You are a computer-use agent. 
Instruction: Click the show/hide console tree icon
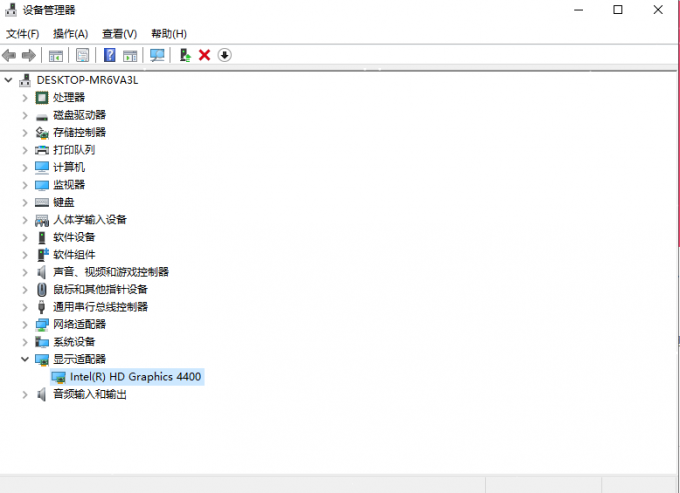pyautogui.click(x=55, y=55)
